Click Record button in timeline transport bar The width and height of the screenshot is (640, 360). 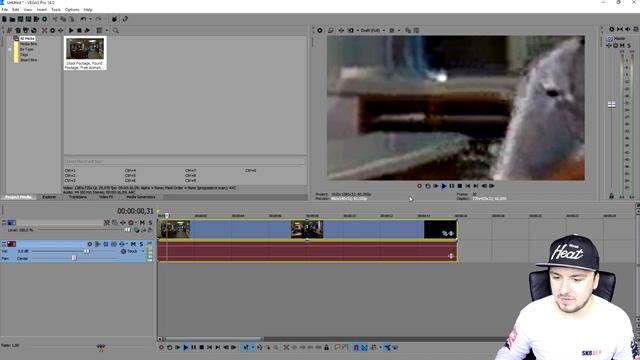click(161, 347)
